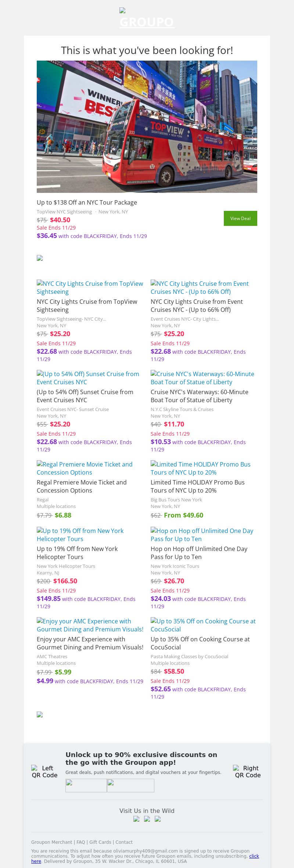Click the first app download badge

pyautogui.click(x=86, y=785)
